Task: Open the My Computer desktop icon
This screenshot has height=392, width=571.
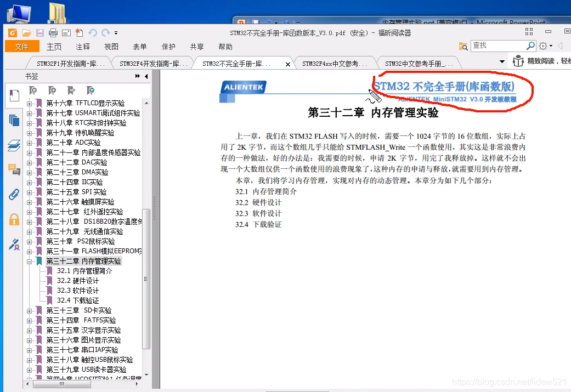Action: [x=19, y=14]
